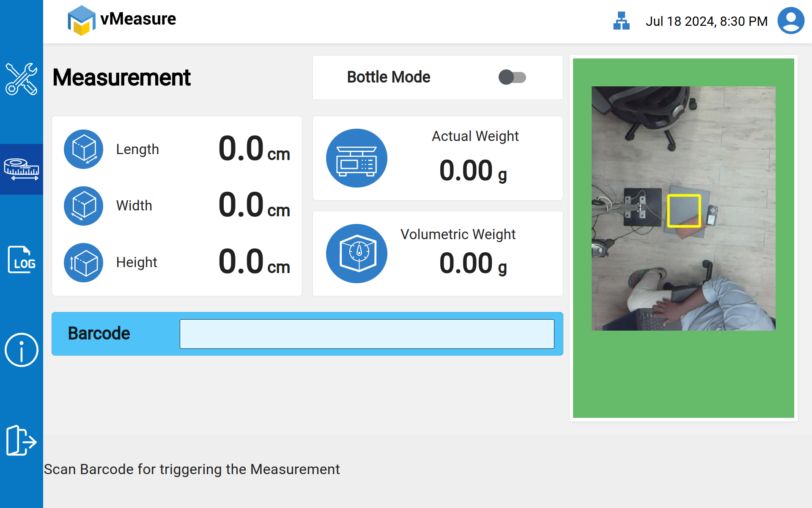The width and height of the screenshot is (812, 508).
Task: Enable the Bottle Mode toggle
Action: tap(512, 77)
